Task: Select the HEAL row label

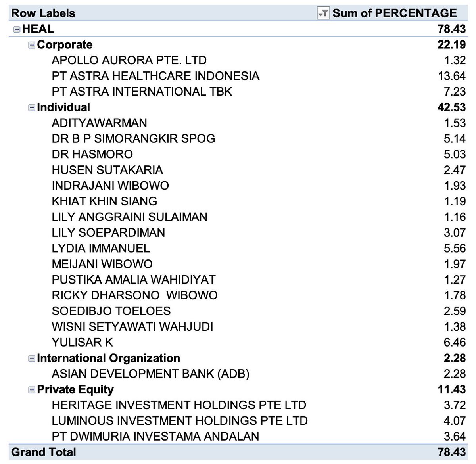Action: 38,29
